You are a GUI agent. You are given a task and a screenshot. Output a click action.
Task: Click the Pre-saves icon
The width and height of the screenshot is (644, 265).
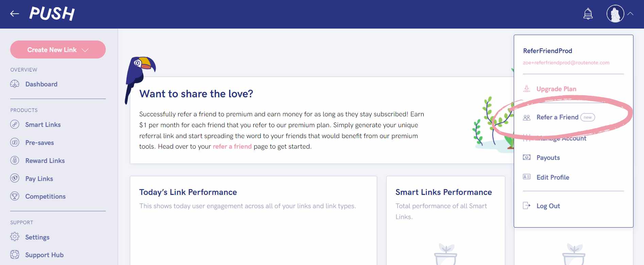(x=15, y=143)
